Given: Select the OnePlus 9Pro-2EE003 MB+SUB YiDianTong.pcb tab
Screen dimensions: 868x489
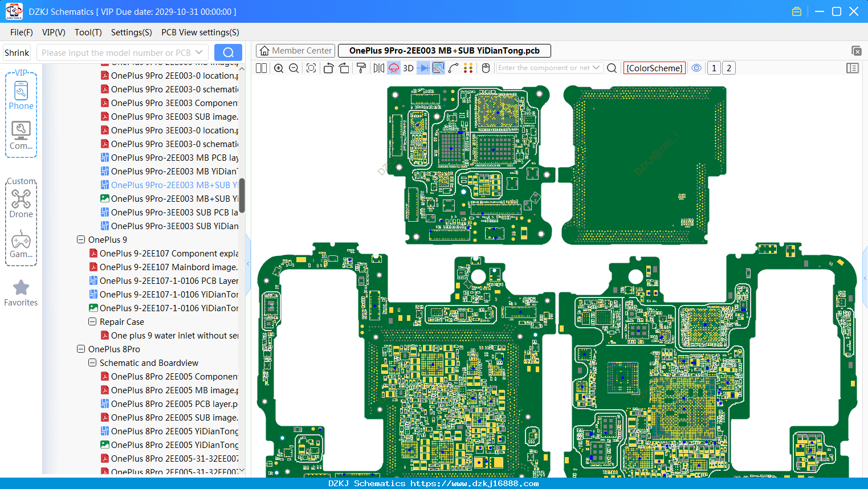Looking at the screenshot, I should pos(445,51).
